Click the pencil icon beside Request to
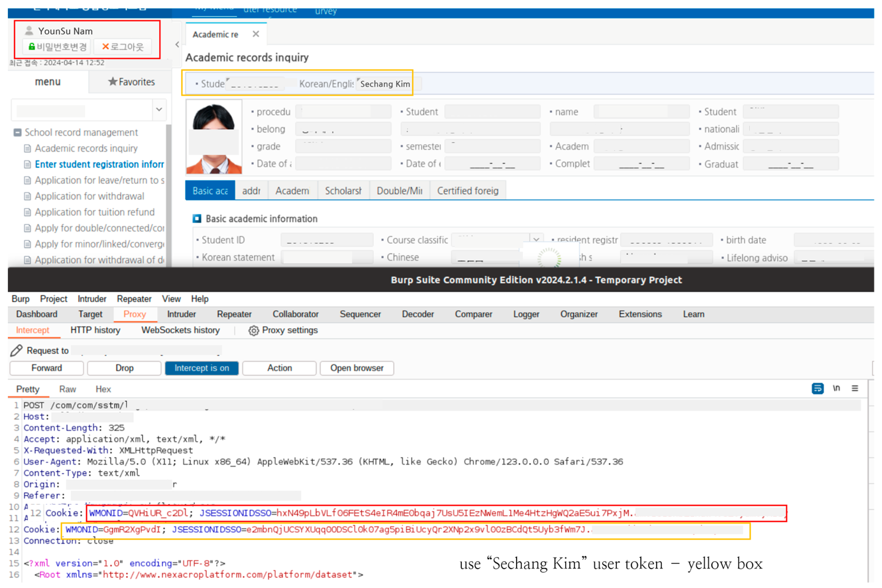Viewport: 882px width, 588px height. (16, 351)
